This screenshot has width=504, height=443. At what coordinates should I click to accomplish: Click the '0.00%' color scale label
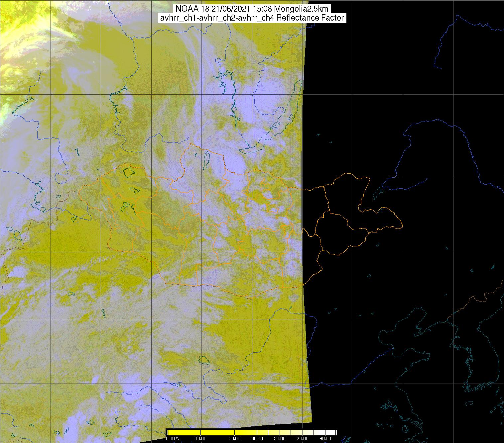(x=172, y=439)
